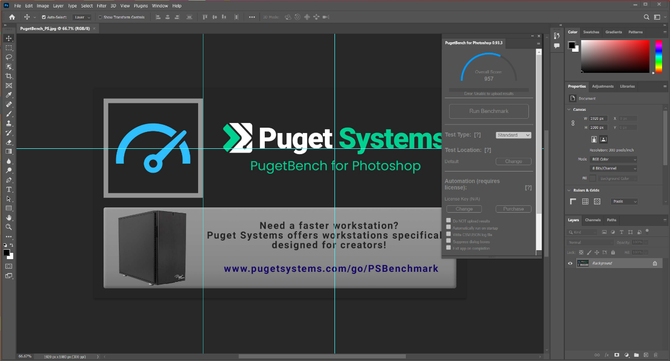Click the canvas width input field
The width and height of the screenshot is (670, 361).
click(598, 119)
